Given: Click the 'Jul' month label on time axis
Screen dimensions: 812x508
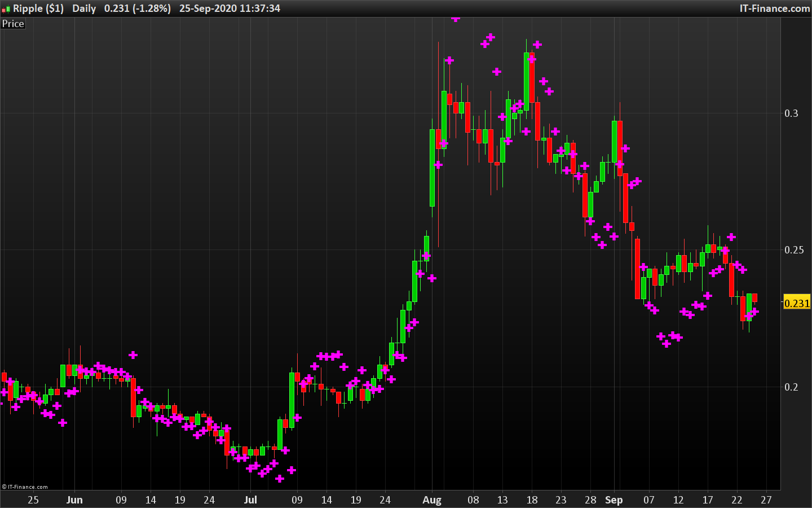Looking at the screenshot, I should tap(250, 500).
